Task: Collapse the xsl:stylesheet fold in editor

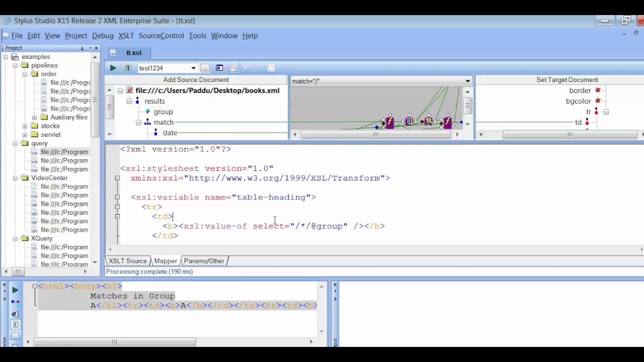Action: click(x=117, y=178)
